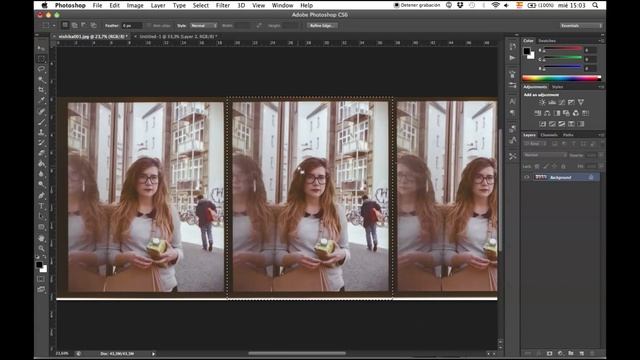Select the Pen tool
Screen dimensions: 640x360
point(41,196)
